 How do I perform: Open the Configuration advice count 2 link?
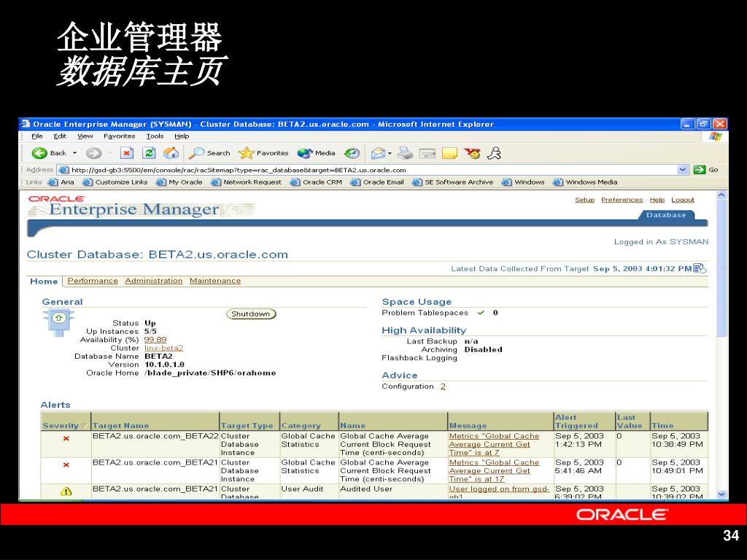coord(443,386)
